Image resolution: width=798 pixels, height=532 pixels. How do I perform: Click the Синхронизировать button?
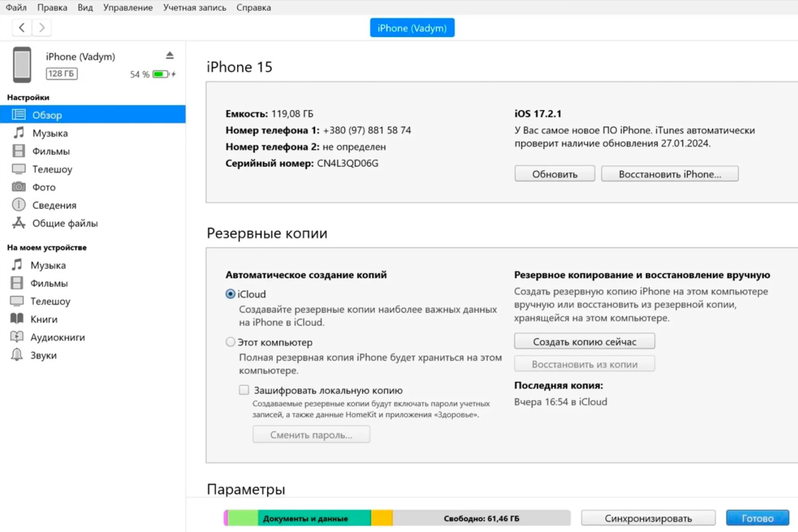(648, 518)
